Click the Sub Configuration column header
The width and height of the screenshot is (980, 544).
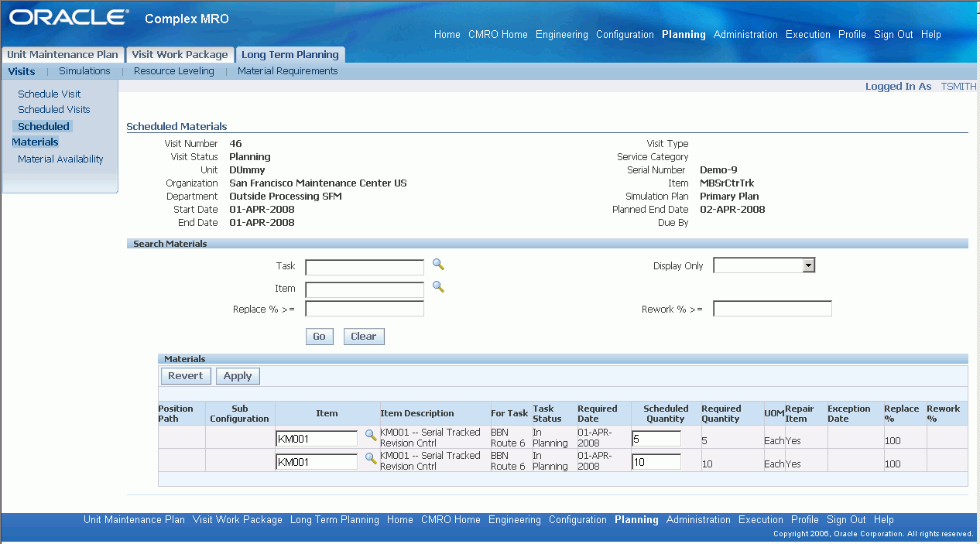[240, 413]
